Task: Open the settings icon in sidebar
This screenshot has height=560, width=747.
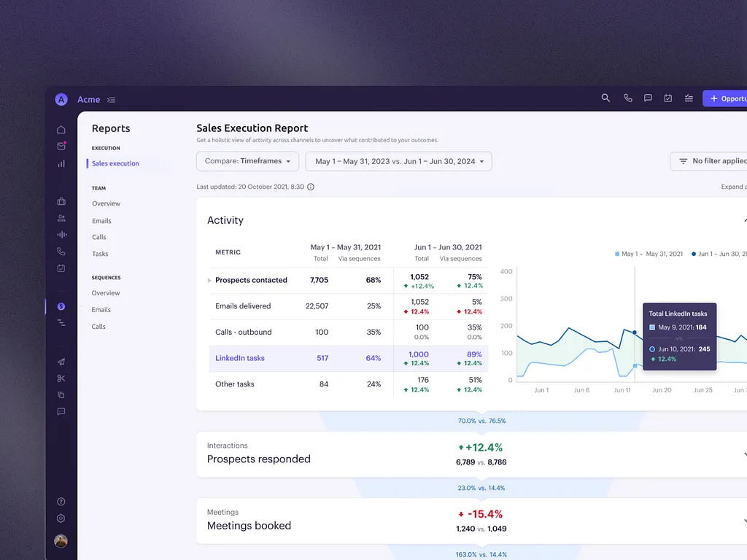Action: [x=61, y=518]
